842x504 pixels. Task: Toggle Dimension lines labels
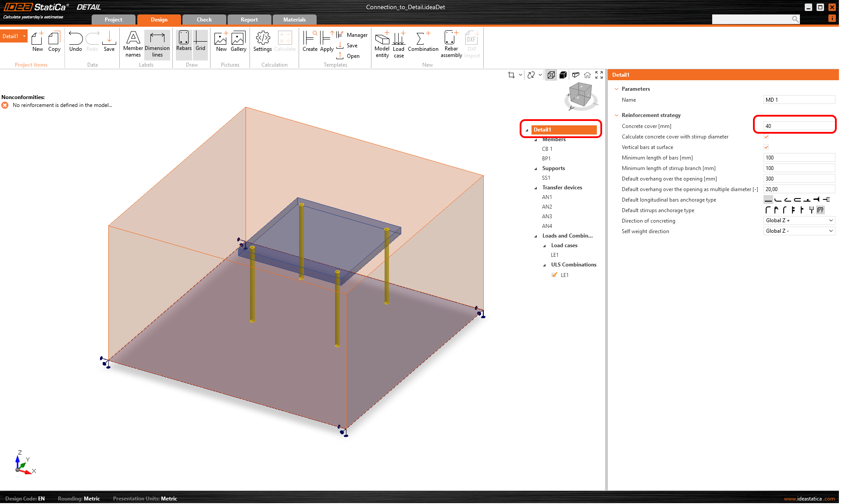[x=157, y=44]
